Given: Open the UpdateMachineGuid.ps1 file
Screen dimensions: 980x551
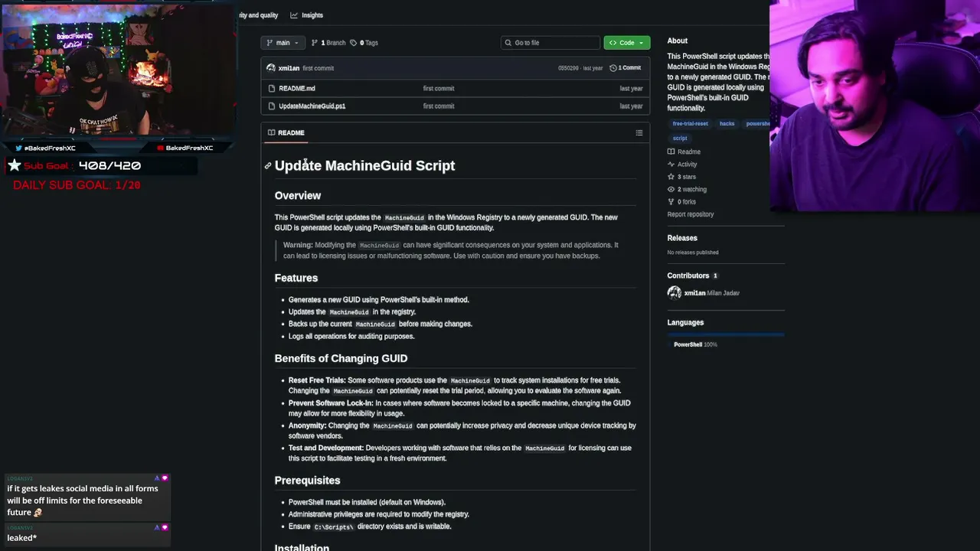Looking at the screenshot, I should pos(312,106).
